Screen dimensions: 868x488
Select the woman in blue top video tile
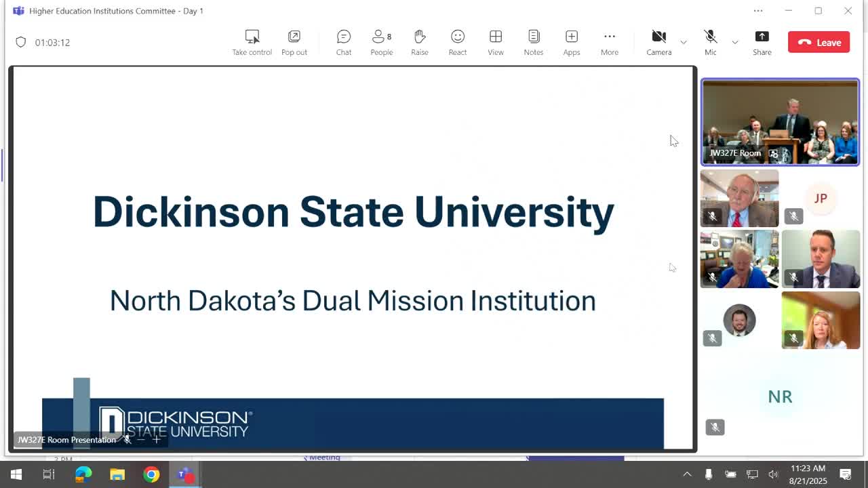739,259
